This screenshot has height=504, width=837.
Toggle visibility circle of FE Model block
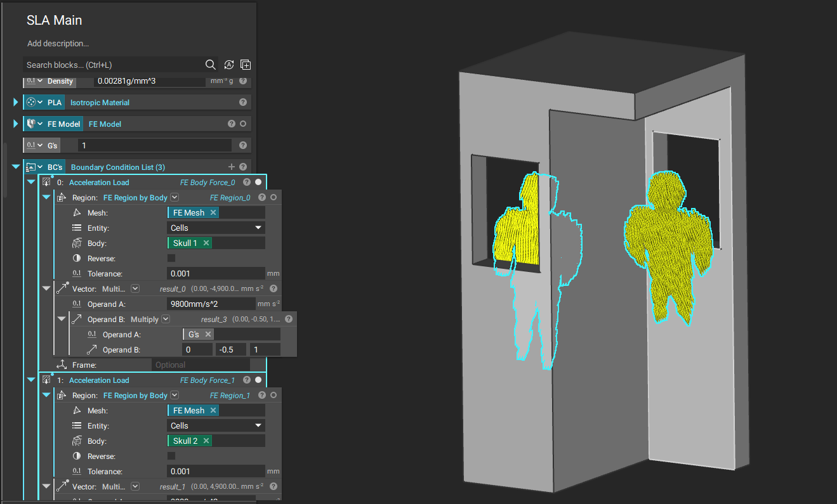click(243, 124)
